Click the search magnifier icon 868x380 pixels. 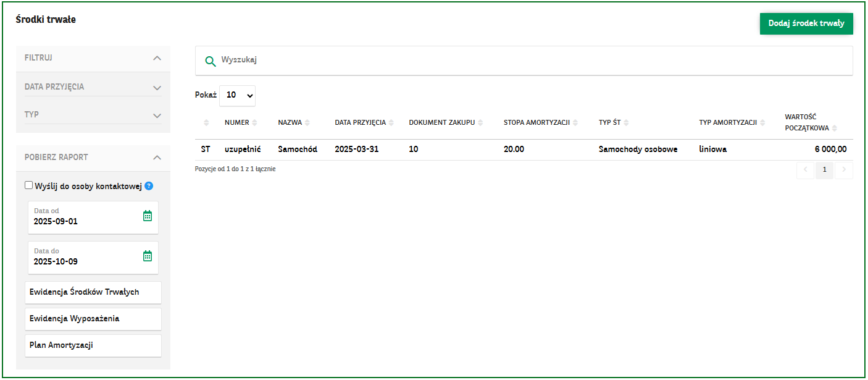[210, 61]
